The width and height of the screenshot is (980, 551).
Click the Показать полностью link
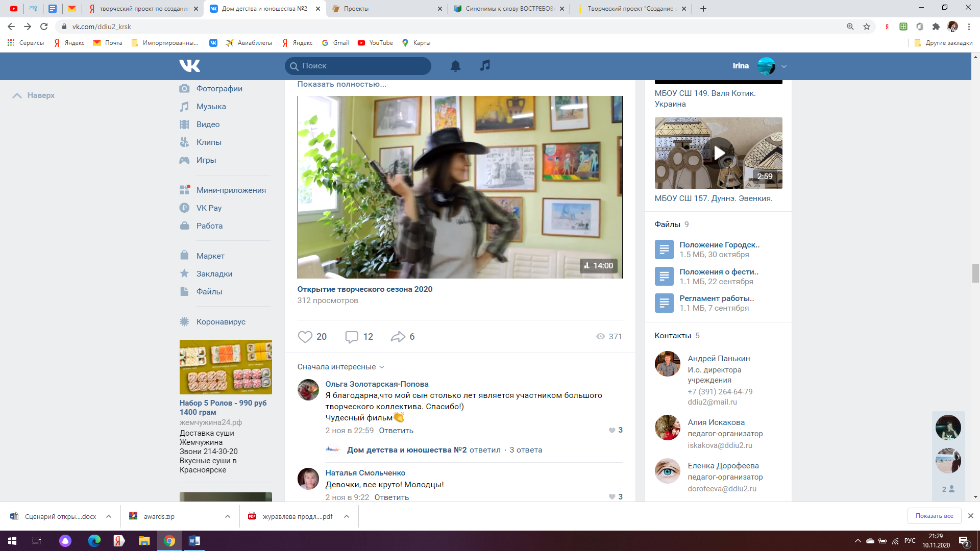[341, 84]
